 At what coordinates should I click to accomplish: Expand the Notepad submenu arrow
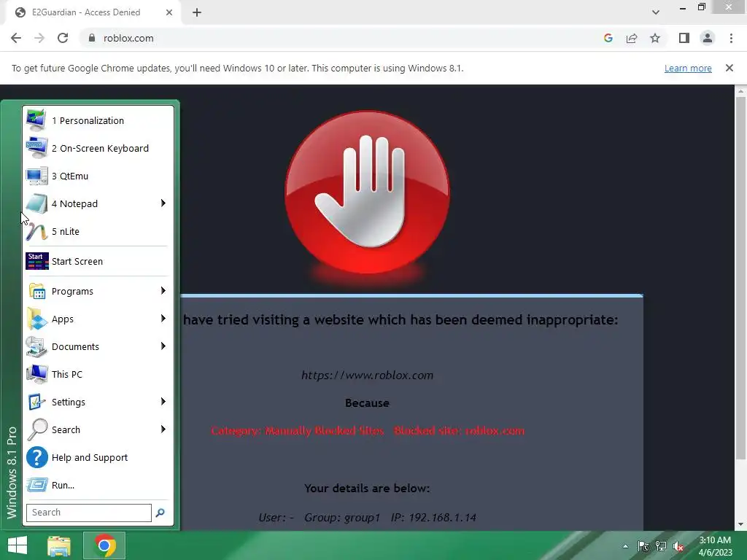[163, 203]
